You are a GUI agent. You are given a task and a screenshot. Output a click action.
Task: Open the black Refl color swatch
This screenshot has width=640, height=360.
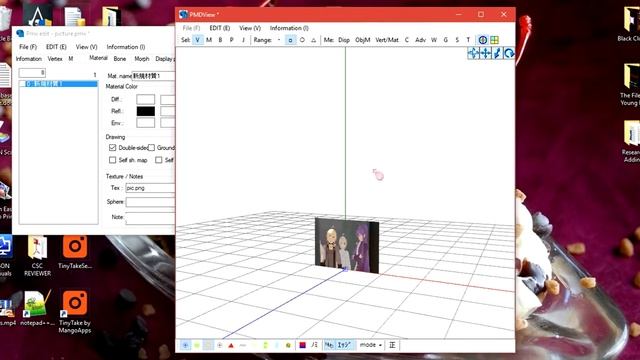pos(146,111)
